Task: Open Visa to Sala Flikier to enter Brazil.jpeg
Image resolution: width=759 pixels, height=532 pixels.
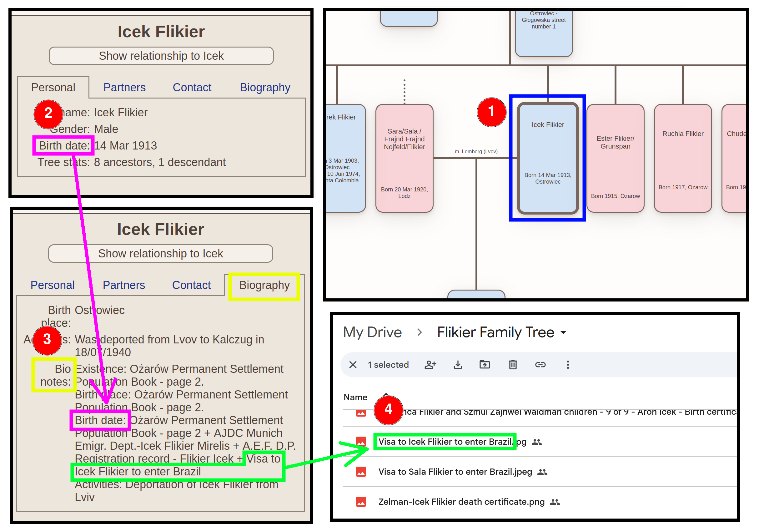Action: [x=455, y=472]
